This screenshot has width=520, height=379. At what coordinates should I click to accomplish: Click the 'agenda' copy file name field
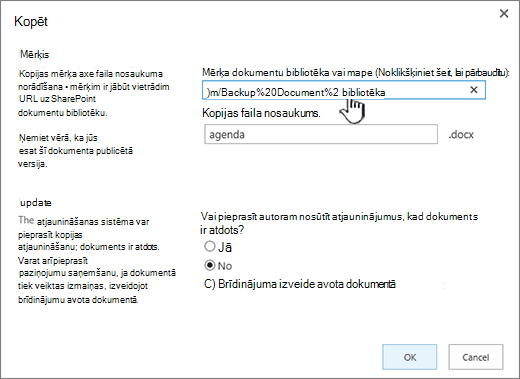[x=321, y=134]
